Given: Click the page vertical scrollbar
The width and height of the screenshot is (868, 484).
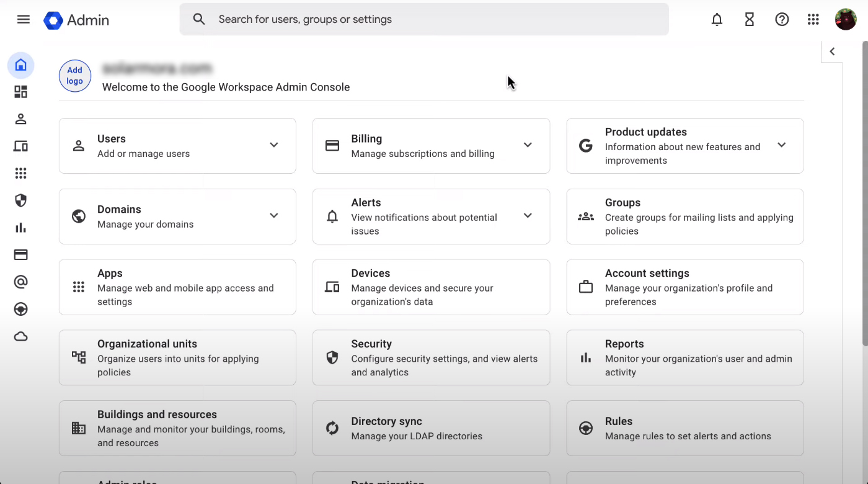Looking at the screenshot, I should click(865, 192).
